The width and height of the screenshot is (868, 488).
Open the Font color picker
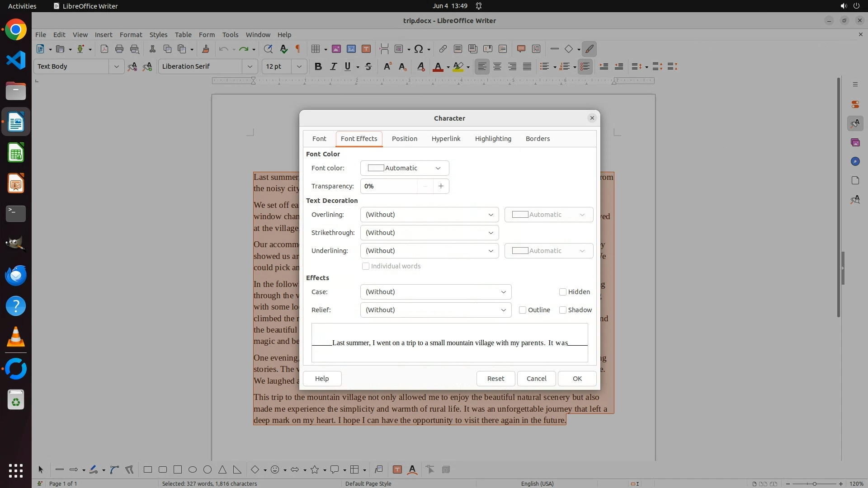404,168
